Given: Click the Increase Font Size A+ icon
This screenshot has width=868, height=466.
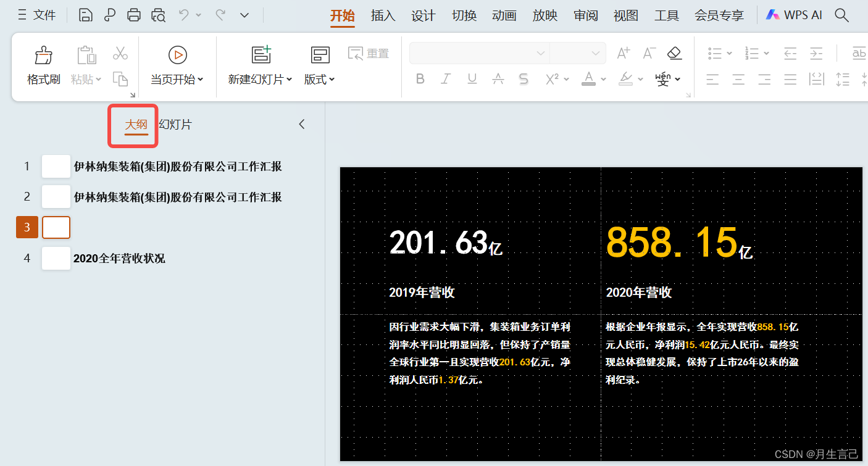Looking at the screenshot, I should pos(623,53).
